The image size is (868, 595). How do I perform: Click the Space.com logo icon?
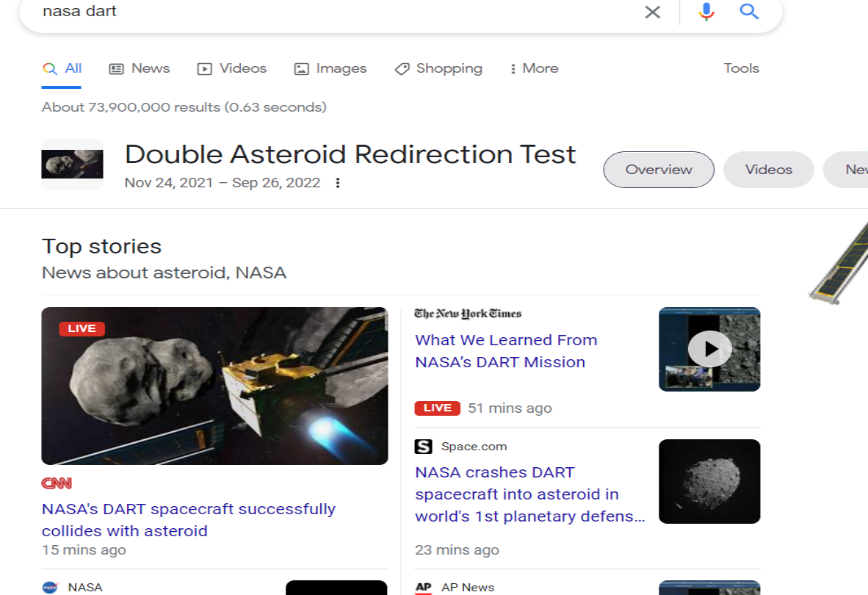(424, 446)
